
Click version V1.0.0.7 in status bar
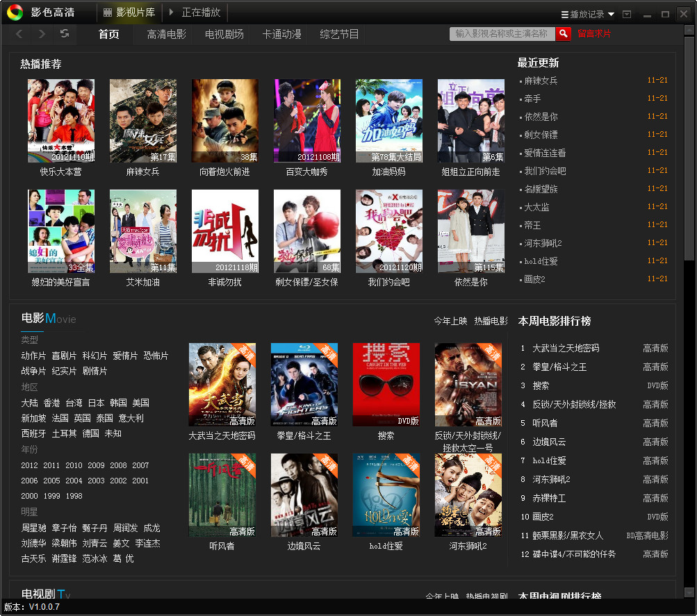pyautogui.click(x=44, y=607)
